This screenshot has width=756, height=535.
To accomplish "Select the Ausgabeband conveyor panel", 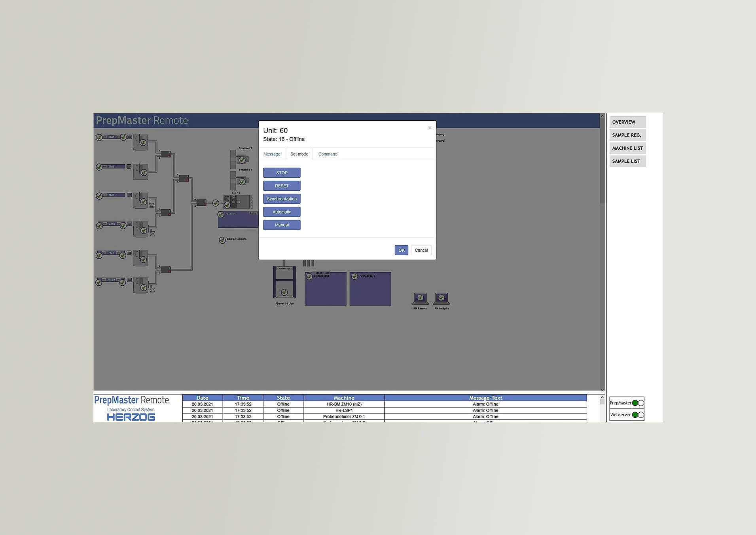I will (370, 288).
